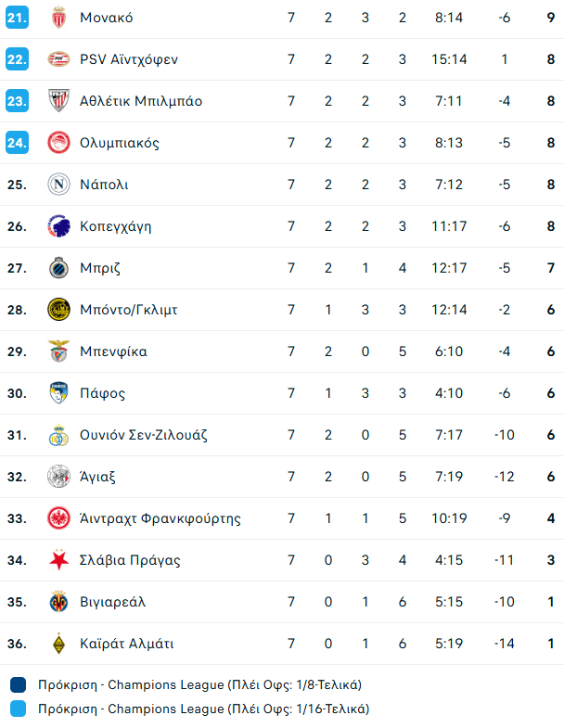Click the Athletic Bilbao crest icon

pos(58,101)
